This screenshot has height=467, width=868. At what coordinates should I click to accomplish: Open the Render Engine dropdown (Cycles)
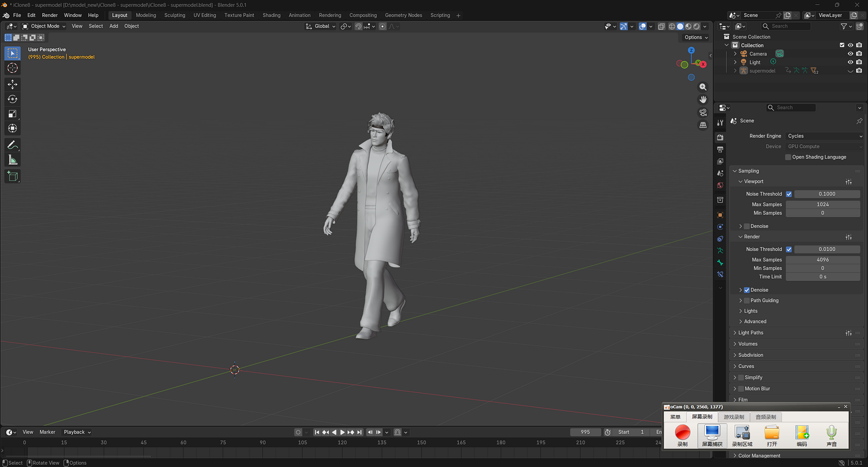[x=825, y=136]
